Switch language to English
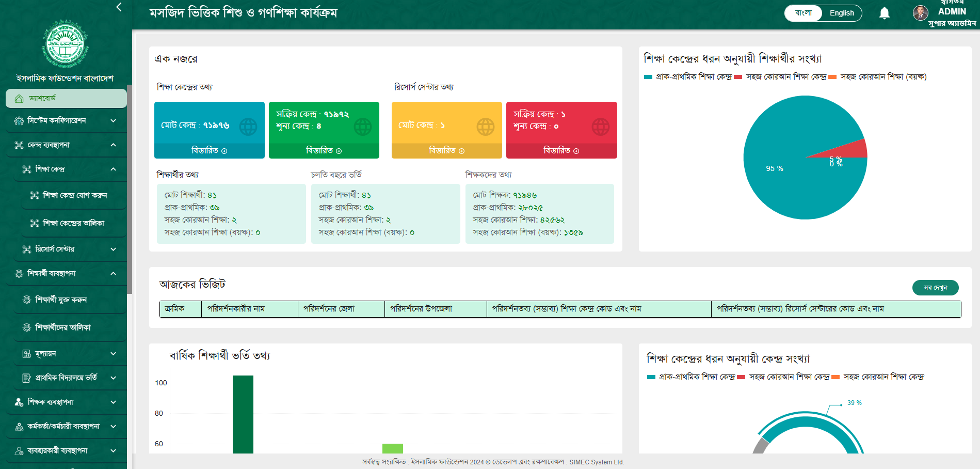The height and width of the screenshot is (469, 980). tap(842, 13)
